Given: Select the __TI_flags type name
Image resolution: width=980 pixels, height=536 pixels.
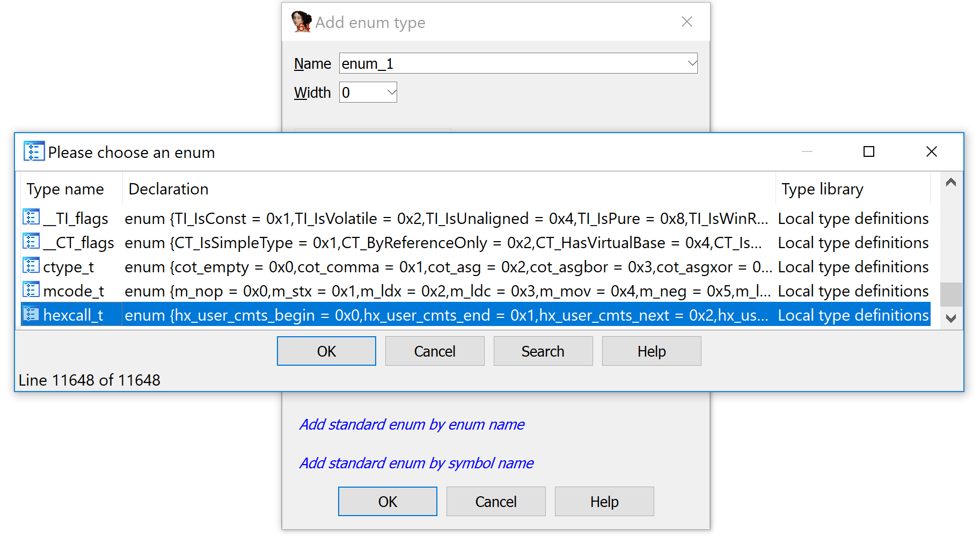Looking at the screenshot, I should click(76, 219).
